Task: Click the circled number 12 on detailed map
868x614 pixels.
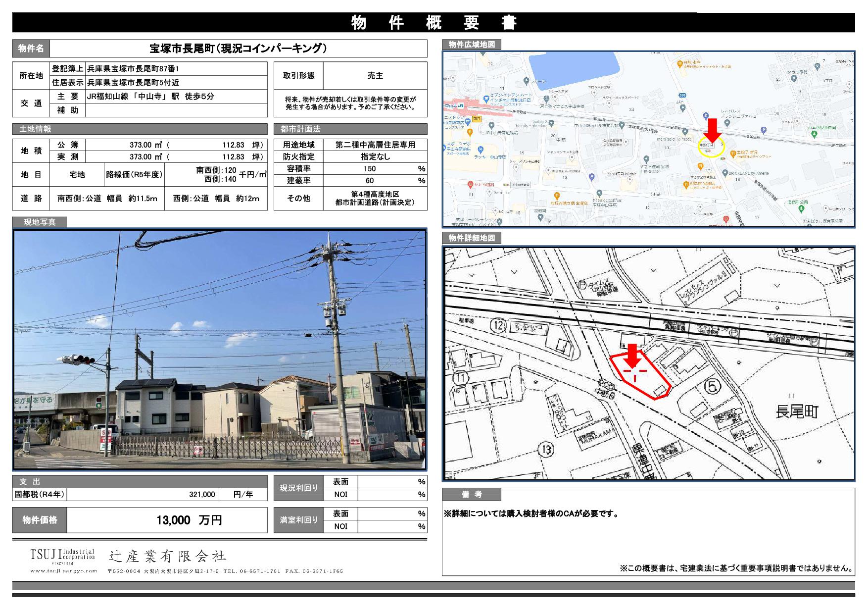Action: click(x=498, y=325)
